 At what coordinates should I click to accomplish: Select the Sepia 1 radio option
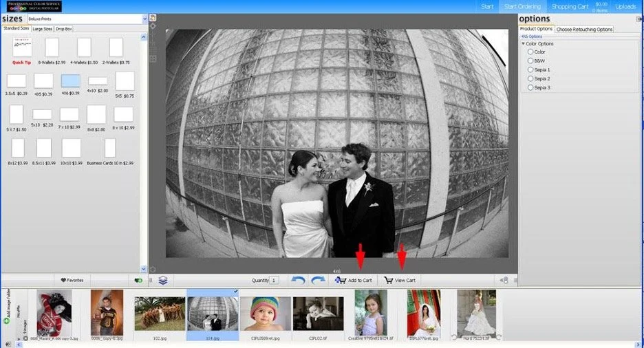[530, 69]
